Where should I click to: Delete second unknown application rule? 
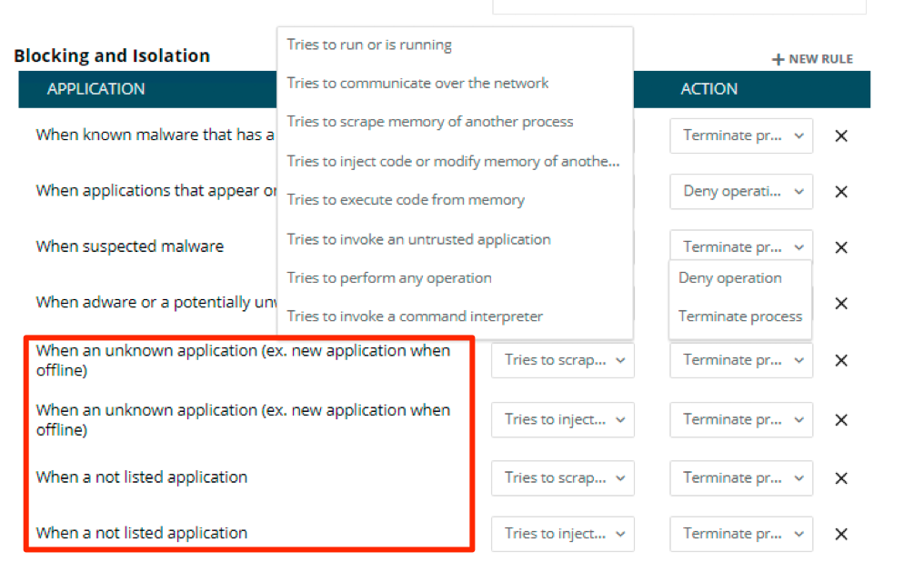841,419
